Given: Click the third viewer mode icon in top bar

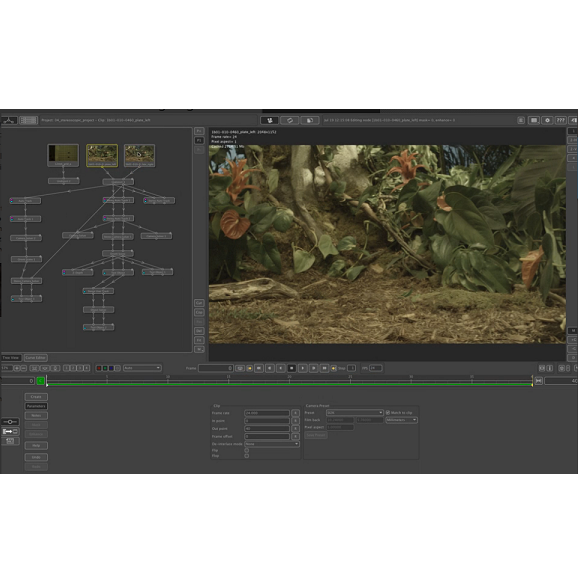Looking at the screenshot, I should click(310, 120).
